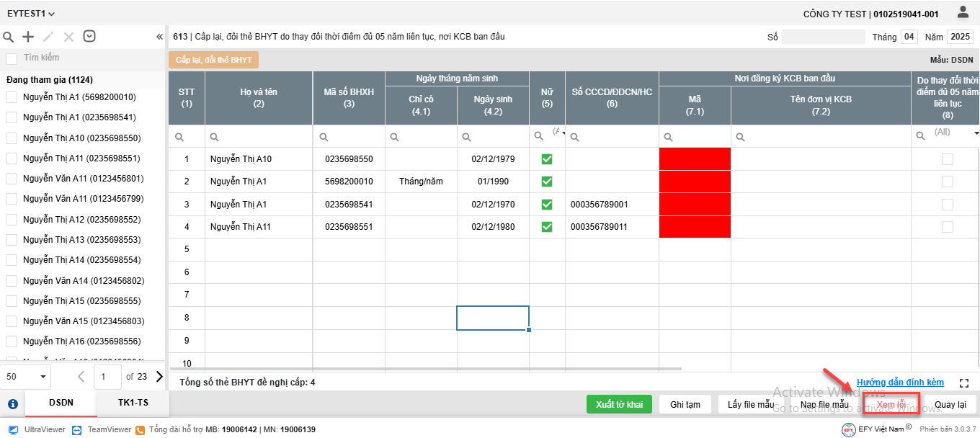Click the plus icon to add employee

tap(28, 37)
